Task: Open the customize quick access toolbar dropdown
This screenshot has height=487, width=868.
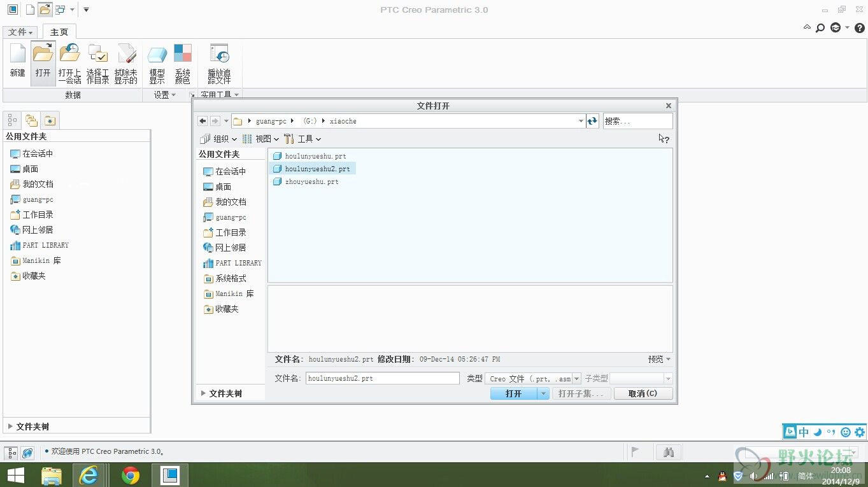Action: [86, 10]
